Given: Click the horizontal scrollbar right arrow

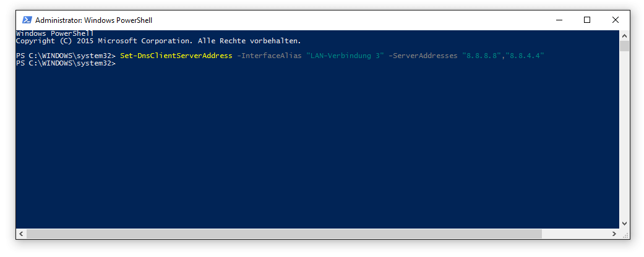Looking at the screenshot, I should [614, 234].
